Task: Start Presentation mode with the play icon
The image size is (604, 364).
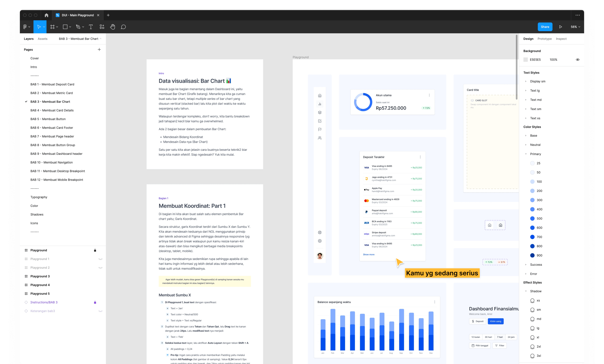Action: click(561, 27)
